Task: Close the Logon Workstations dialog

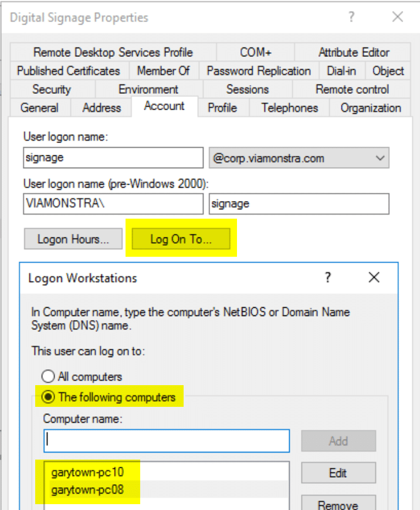Action: point(374,277)
